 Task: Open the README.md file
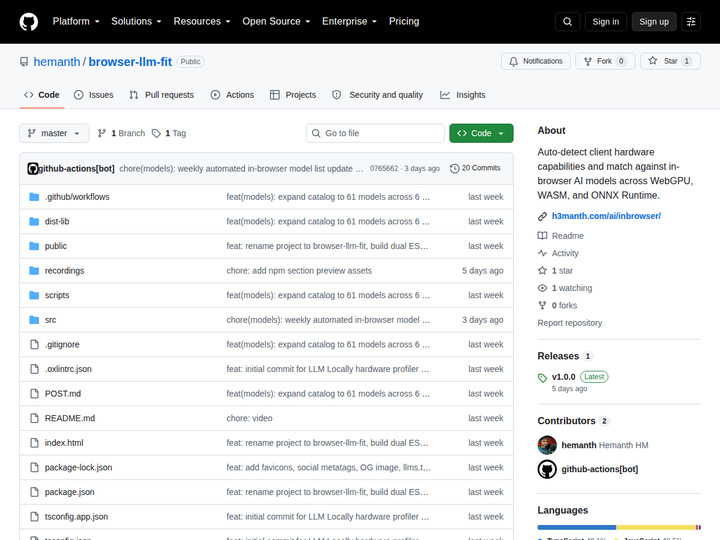pyautogui.click(x=70, y=418)
